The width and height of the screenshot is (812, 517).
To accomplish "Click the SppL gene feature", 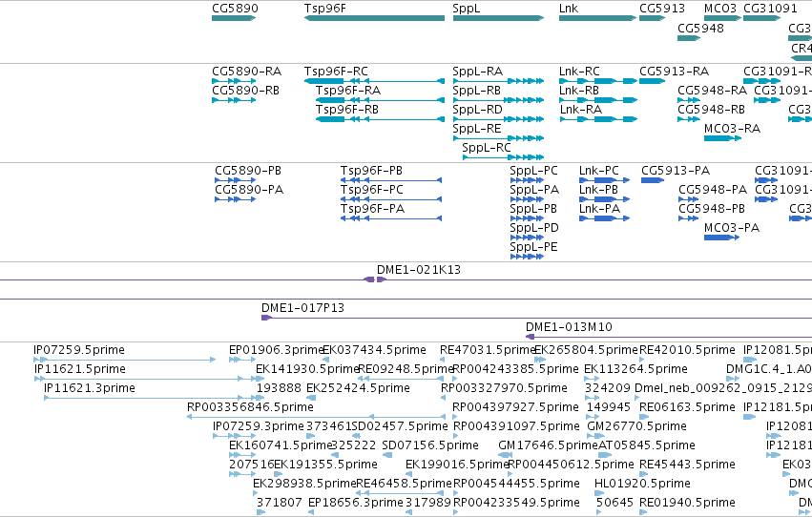I will click(498, 18).
